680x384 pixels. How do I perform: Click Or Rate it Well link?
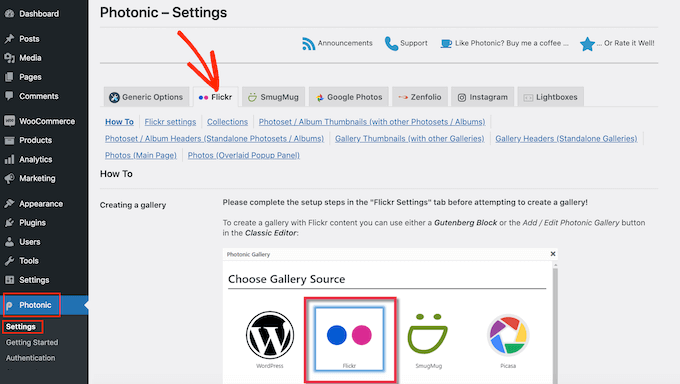625,43
